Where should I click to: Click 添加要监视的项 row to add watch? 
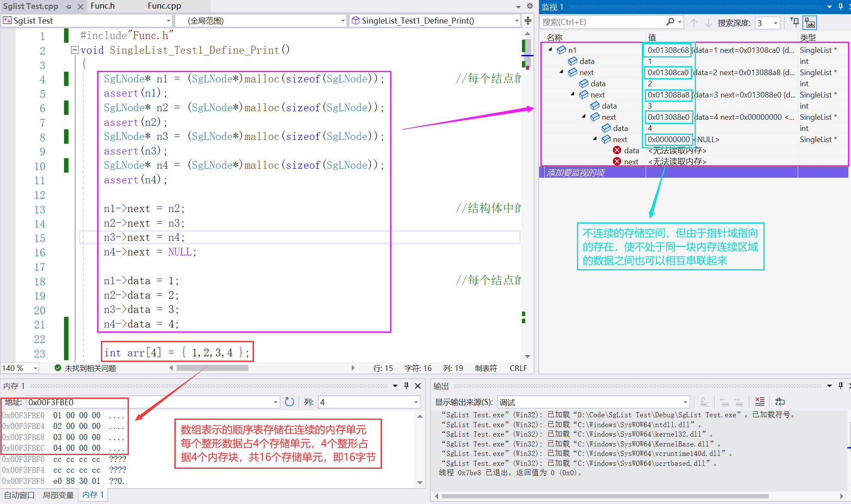click(x=576, y=173)
